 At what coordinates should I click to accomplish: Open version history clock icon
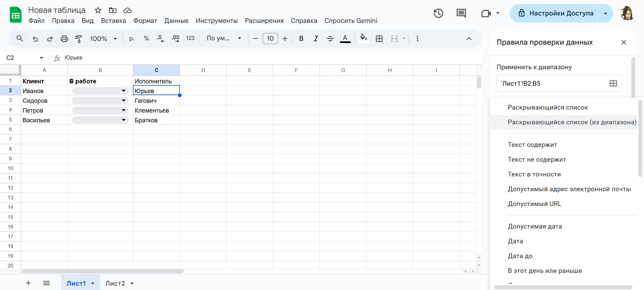pyautogui.click(x=438, y=13)
